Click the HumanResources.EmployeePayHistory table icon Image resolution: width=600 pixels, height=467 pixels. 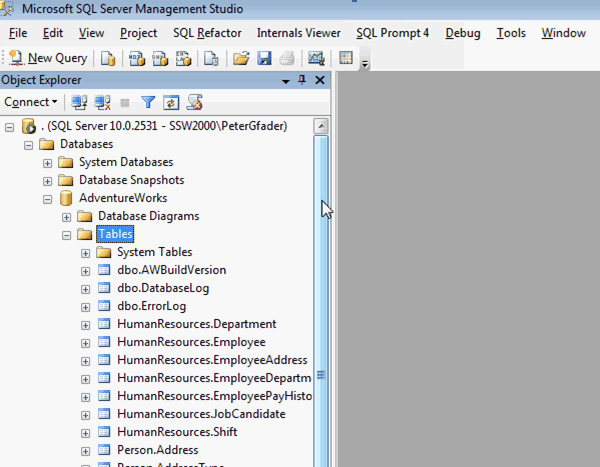104,396
